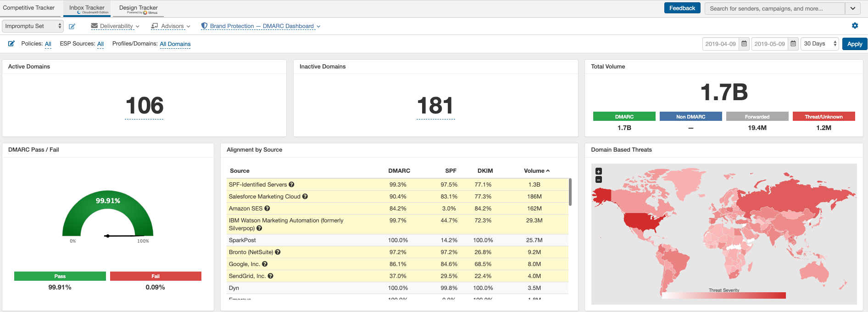Click the 1.3B volume cell
This screenshot has height=312, width=868.
tap(534, 185)
